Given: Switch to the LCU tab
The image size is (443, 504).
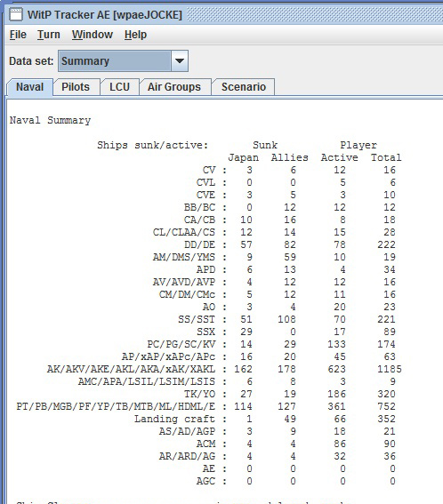Looking at the screenshot, I should coord(119,87).
